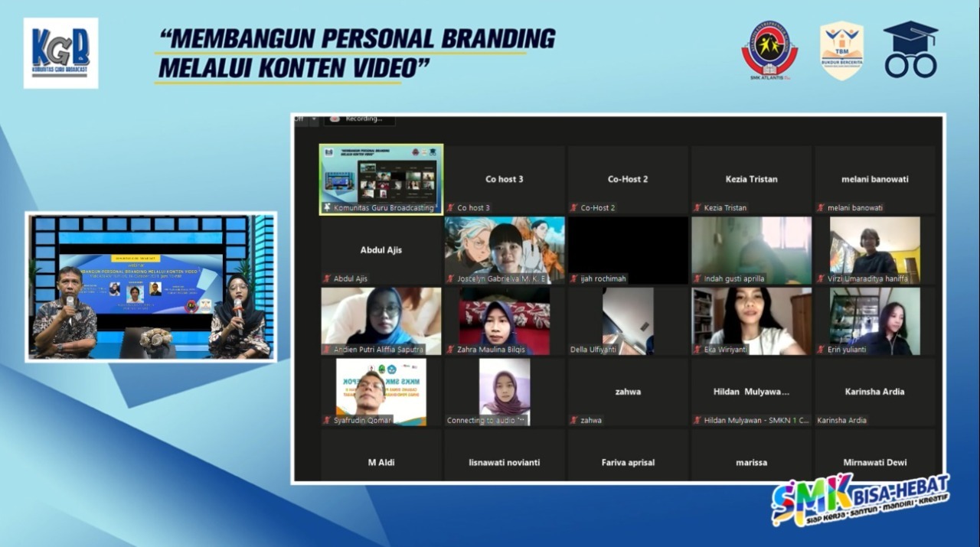Select the KGB Komunitas Guru Broadcast logo
Image resolution: width=980 pixels, height=547 pixels.
pyautogui.click(x=60, y=52)
